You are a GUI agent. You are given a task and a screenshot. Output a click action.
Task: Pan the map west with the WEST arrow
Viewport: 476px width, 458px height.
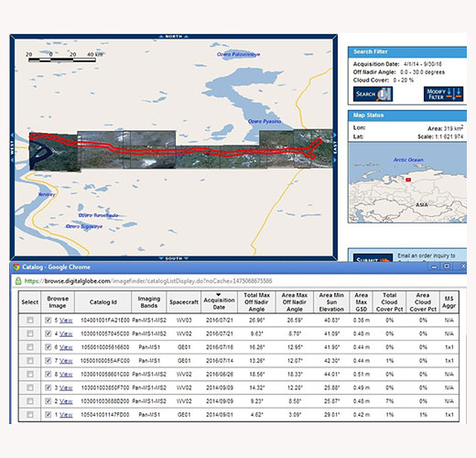click(12, 147)
